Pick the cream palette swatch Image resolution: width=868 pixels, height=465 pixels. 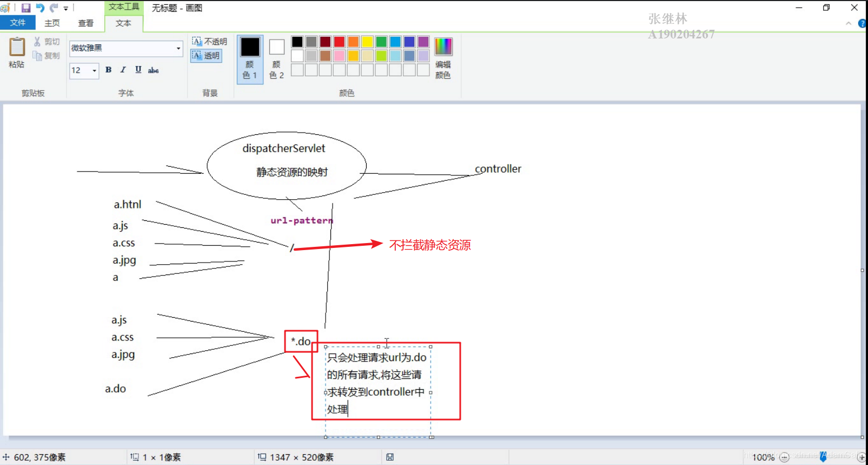[x=368, y=56]
